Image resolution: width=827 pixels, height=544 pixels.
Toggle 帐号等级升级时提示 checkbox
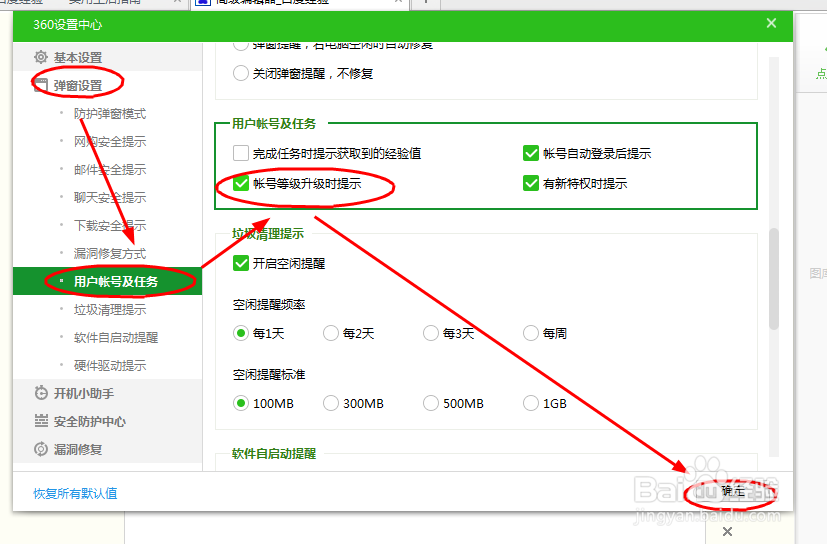(241, 183)
